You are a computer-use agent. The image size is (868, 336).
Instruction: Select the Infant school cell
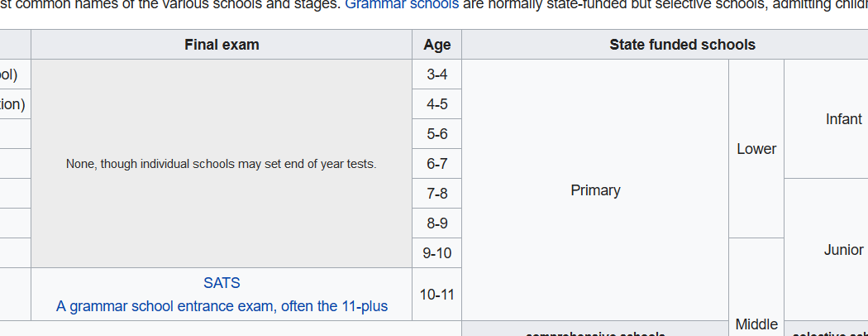coord(843,119)
